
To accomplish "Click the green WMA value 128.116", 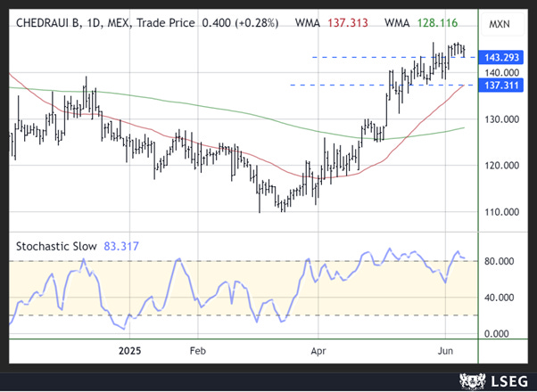I will (437, 23).
